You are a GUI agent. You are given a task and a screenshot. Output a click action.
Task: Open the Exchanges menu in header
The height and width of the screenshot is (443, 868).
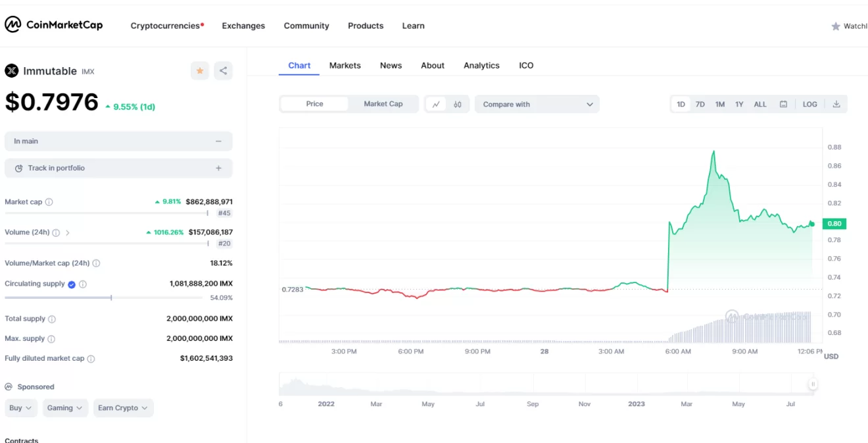243,26
